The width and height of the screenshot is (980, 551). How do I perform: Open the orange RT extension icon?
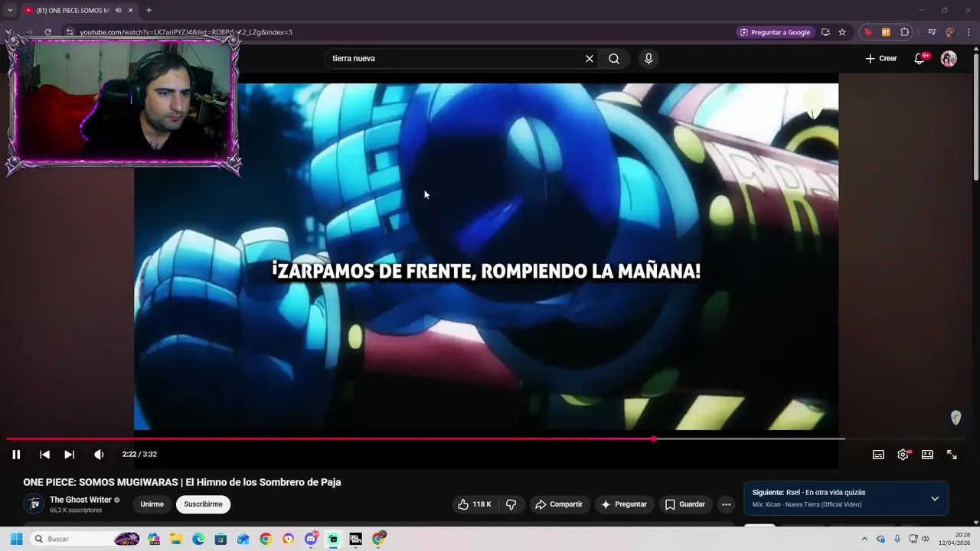[x=886, y=32]
